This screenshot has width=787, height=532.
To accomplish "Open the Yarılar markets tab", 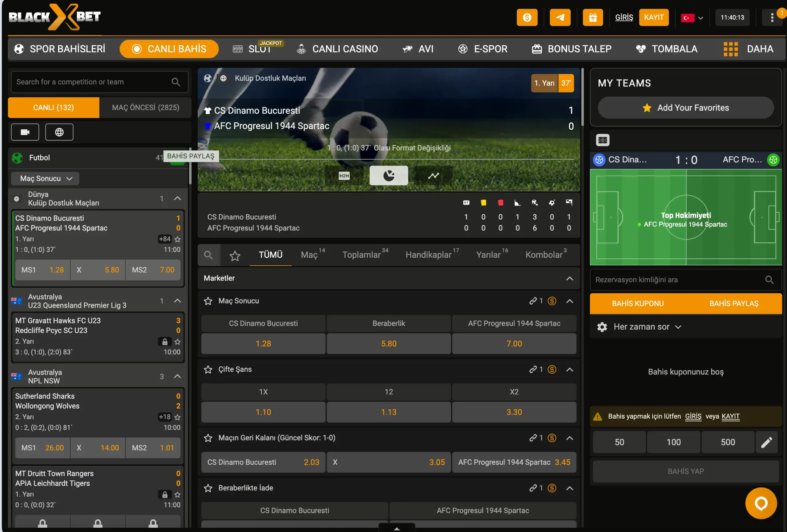I will 492,255.
